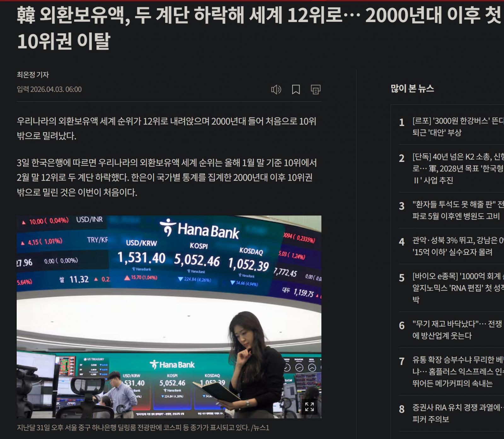Click the Hana Bank dealing room photo
504x439 pixels.
coord(169,316)
